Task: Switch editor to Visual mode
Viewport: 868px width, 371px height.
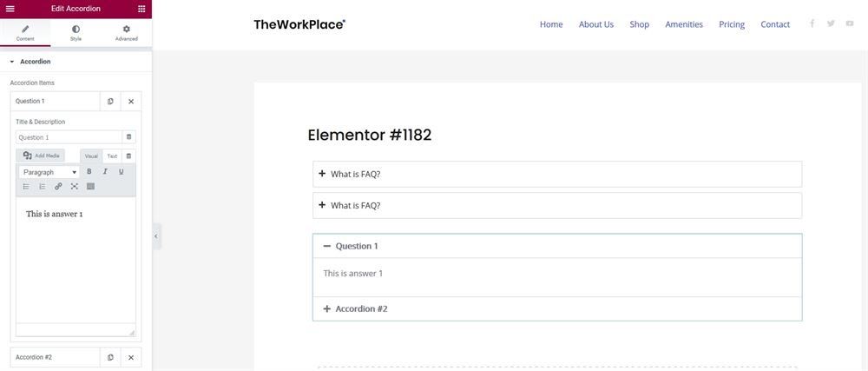Action: coord(91,156)
